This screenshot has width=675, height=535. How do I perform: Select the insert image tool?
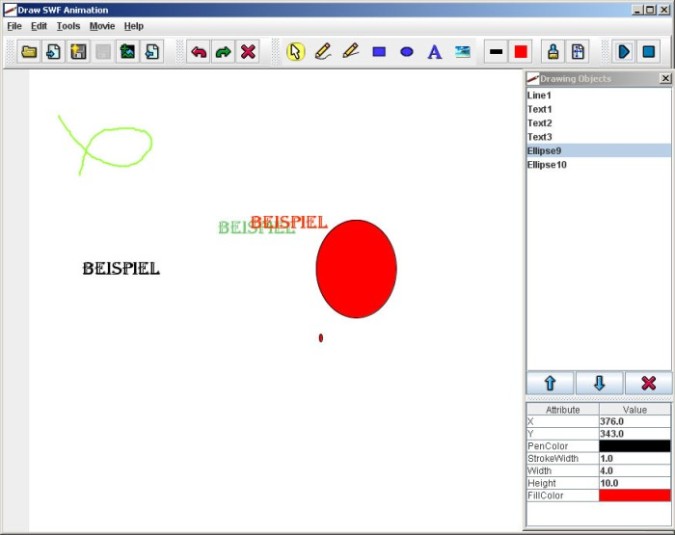click(462, 51)
